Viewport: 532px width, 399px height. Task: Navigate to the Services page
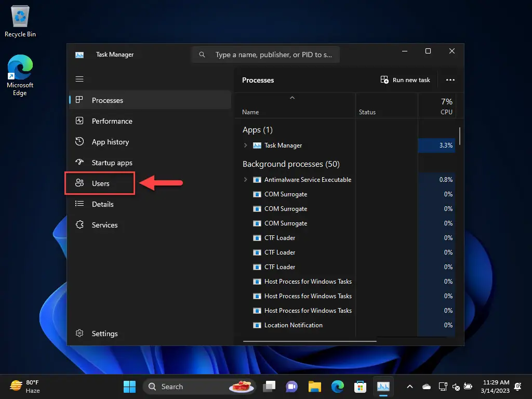click(150, 225)
